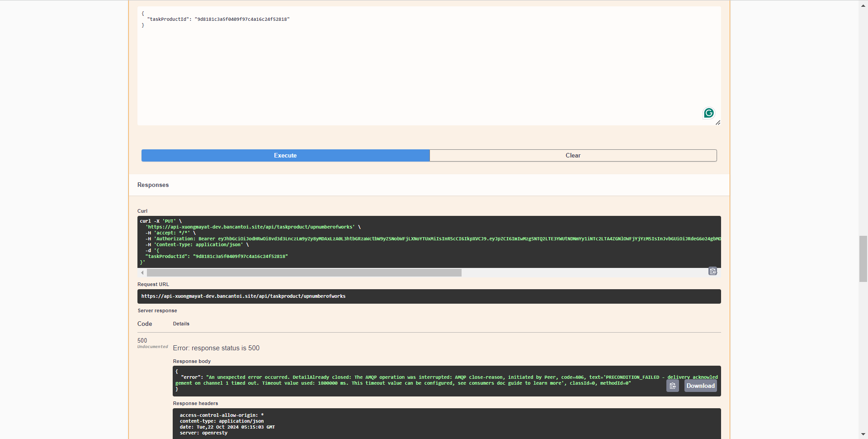
Task: Click the Request URL text
Action: (x=243, y=296)
